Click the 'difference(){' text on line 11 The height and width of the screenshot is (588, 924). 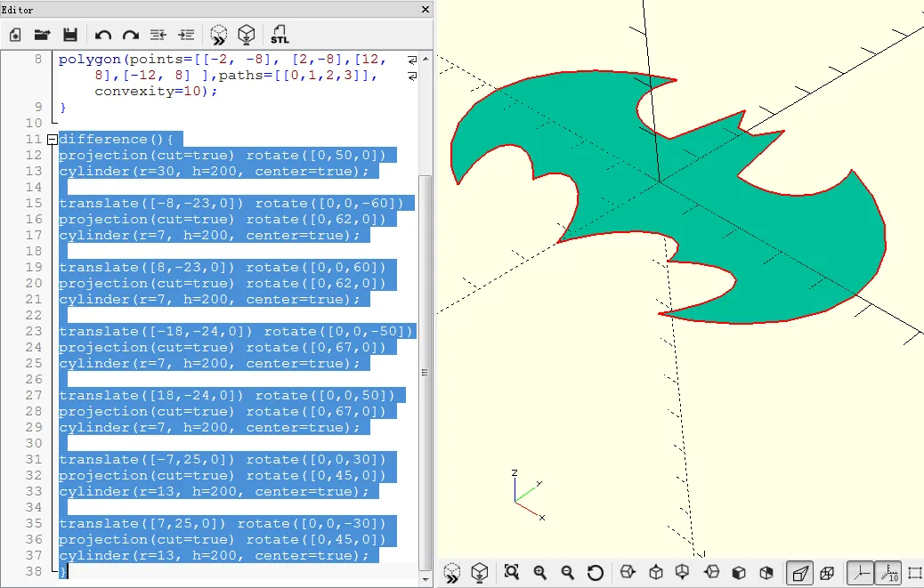pos(116,140)
